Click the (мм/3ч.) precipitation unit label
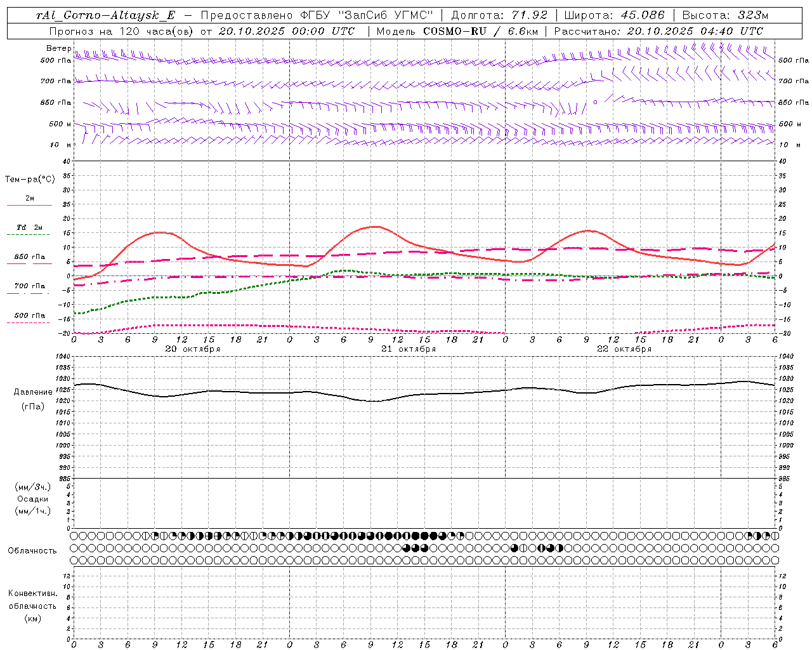This screenshot has width=812, height=650. (x=33, y=487)
